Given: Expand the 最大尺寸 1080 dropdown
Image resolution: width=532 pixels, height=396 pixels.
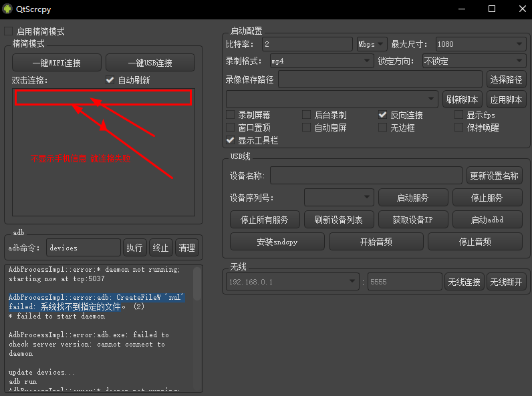Looking at the screenshot, I should (x=480, y=44).
